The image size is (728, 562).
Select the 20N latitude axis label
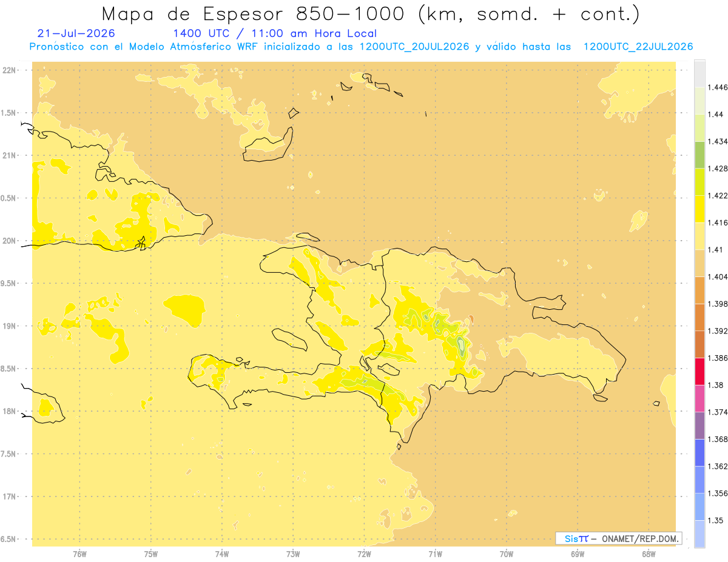pos(10,241)
